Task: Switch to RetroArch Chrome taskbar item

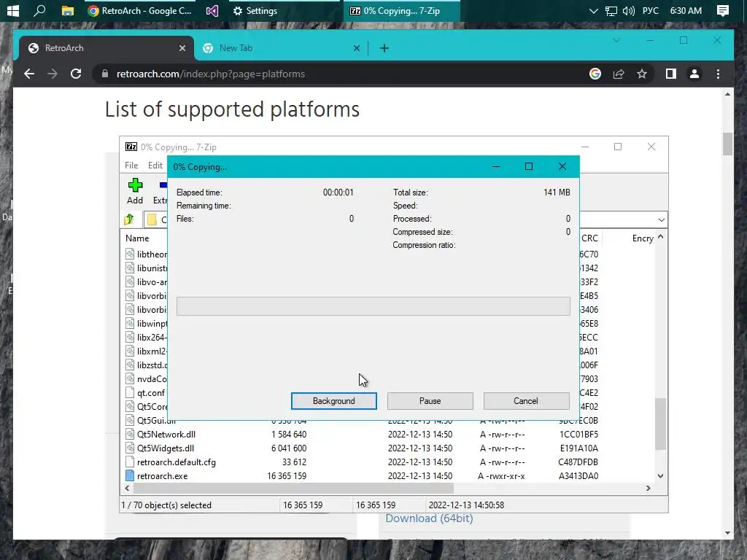Action: tap(139, 10)
